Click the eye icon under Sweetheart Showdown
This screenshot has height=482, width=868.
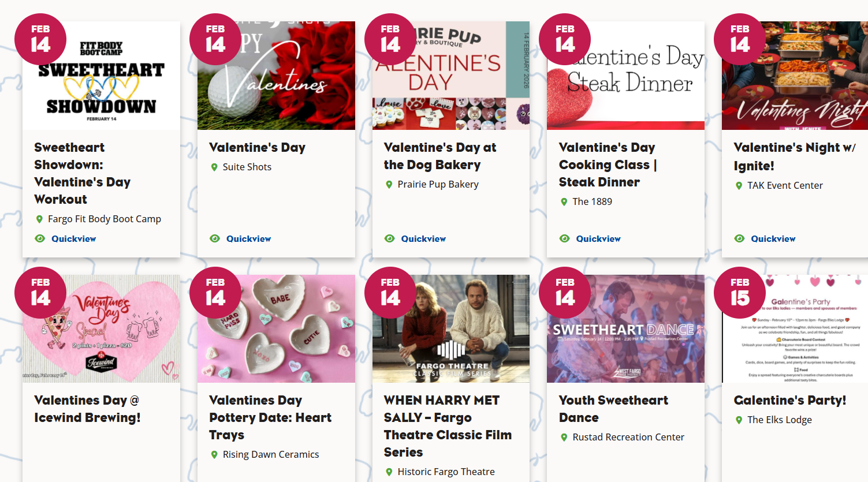coord(40,238)
